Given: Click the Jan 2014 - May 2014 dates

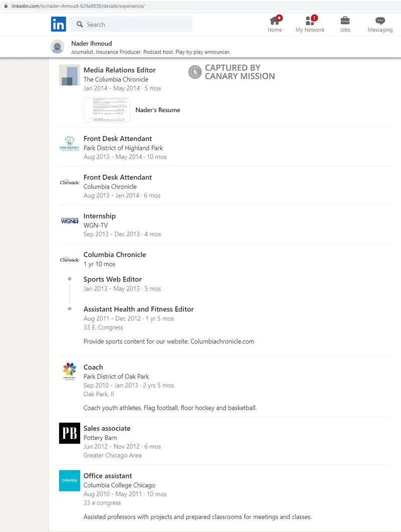Looking at the screenshot, I should point(112,88).
